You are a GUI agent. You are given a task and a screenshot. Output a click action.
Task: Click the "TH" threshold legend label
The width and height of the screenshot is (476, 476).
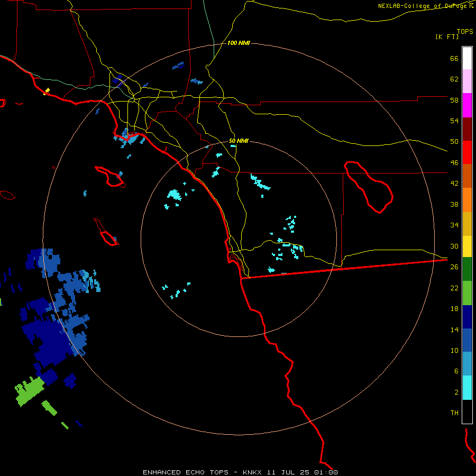[x=454, y=413]
